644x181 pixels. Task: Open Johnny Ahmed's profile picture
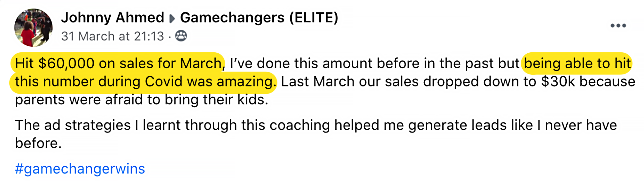(x=33, y=27)
